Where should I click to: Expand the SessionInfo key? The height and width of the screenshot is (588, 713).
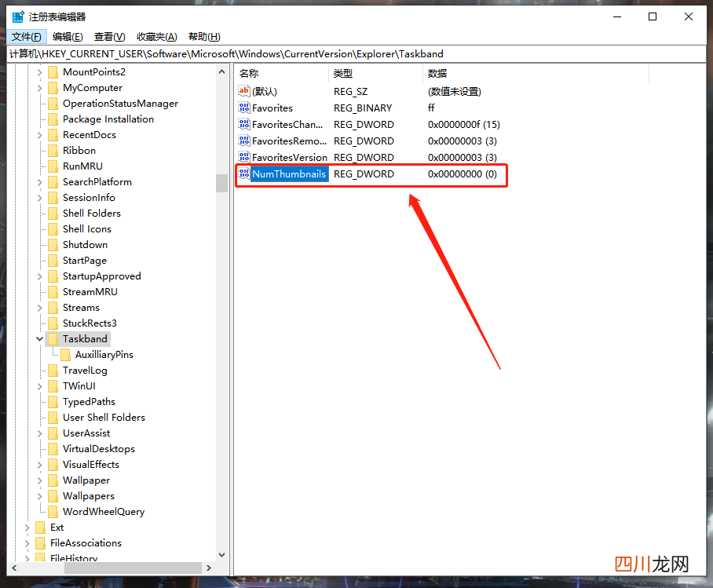[39, 198]
